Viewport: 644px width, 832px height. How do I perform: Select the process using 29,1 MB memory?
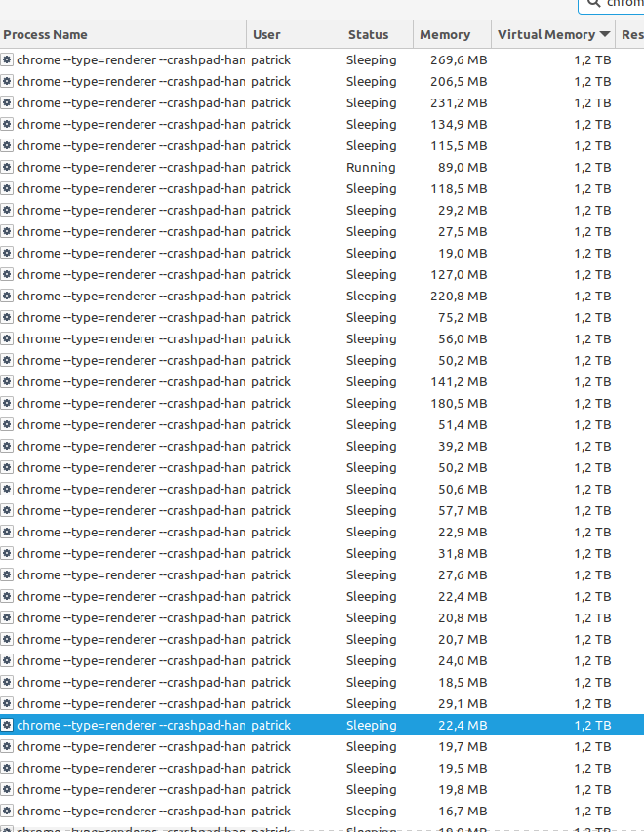(x=322, y=703)
